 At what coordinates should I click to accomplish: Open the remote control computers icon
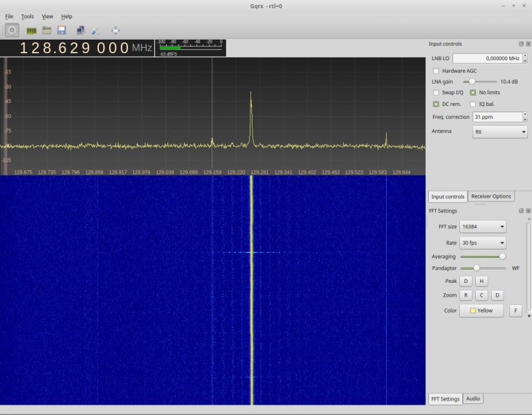pos(80,30)
